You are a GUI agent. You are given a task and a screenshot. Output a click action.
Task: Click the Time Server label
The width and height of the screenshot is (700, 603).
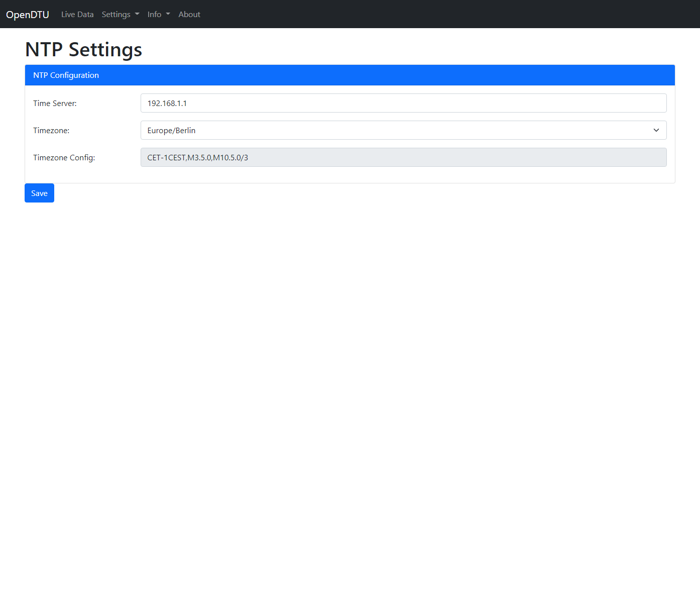(x=55, y=104)
